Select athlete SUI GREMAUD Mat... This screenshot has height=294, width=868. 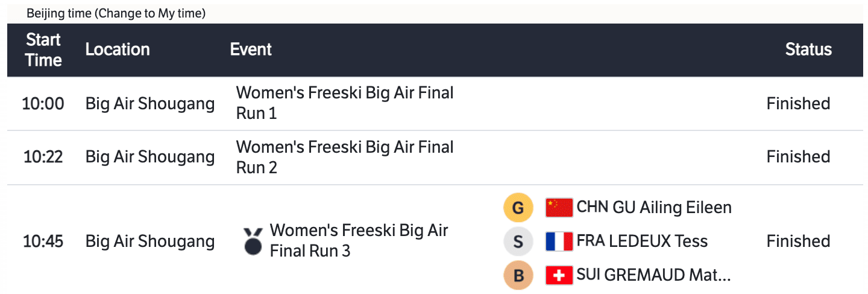tap(653, 275)
